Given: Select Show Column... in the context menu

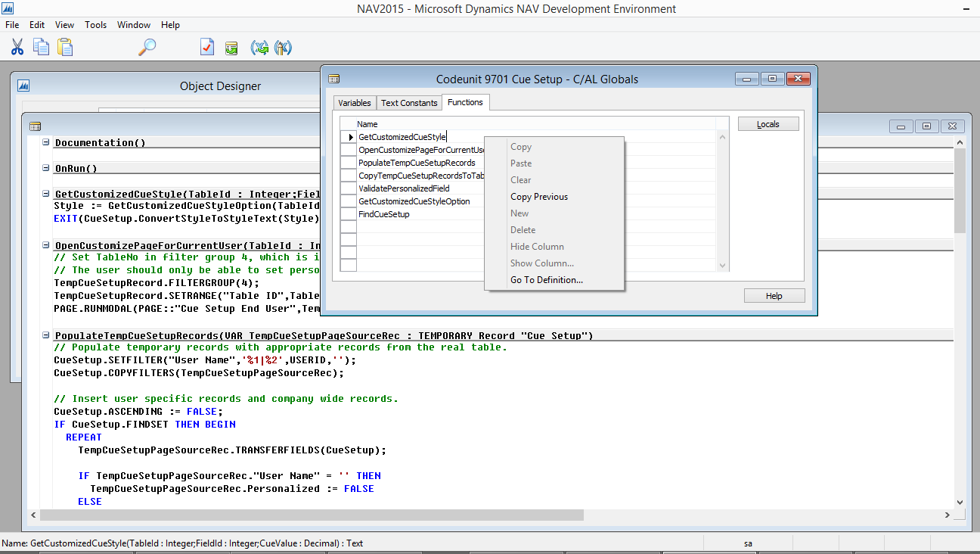Looking at the screenshot, I should click(554, 263).
